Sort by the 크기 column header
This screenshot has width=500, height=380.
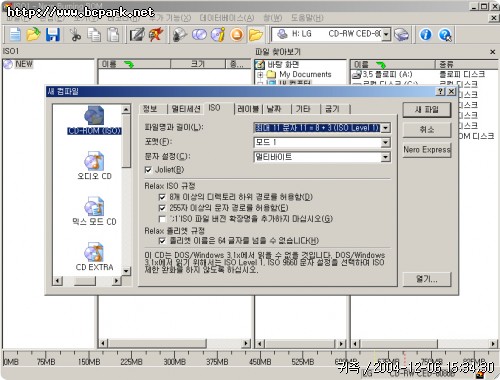click(x=198, y=64)
